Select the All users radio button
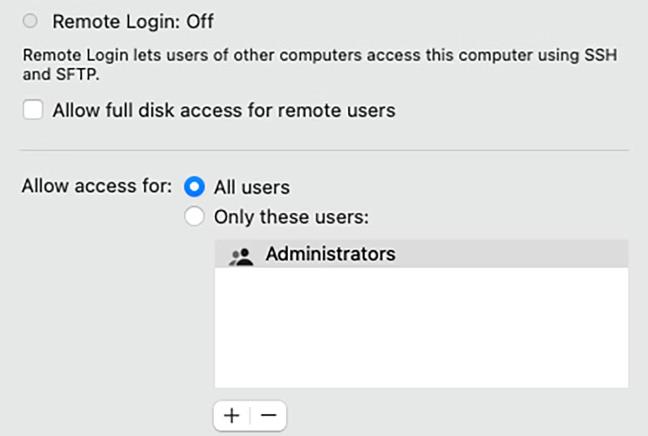Viewport: 648px width, 436px height. pos(195,187)
